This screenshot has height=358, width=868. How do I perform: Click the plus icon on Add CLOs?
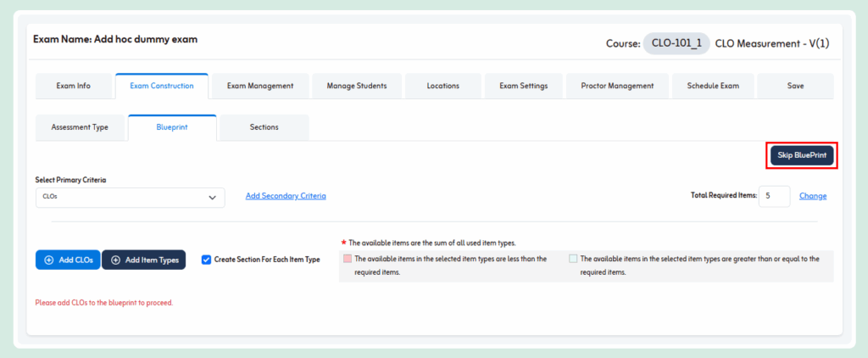tap(48, 260)
